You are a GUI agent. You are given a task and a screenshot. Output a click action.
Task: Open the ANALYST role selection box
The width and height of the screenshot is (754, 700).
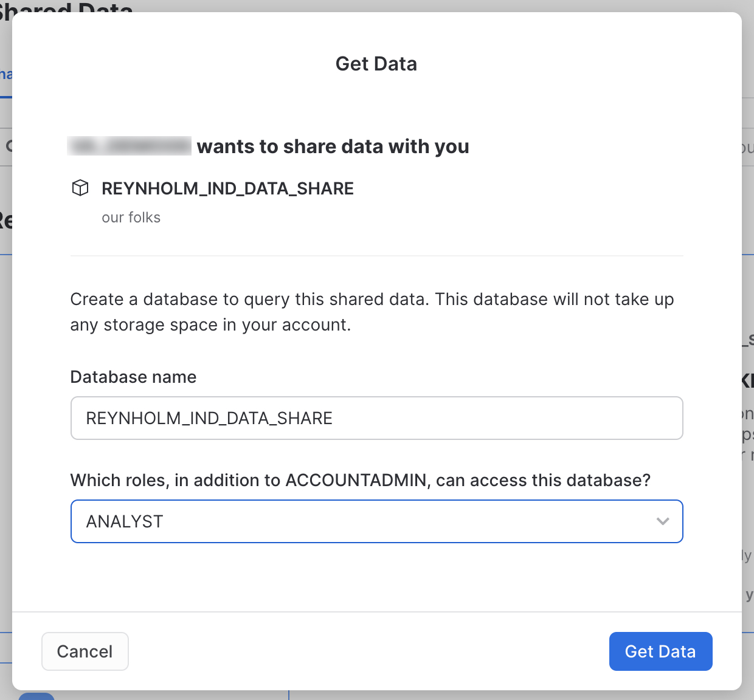pos(376,521)
